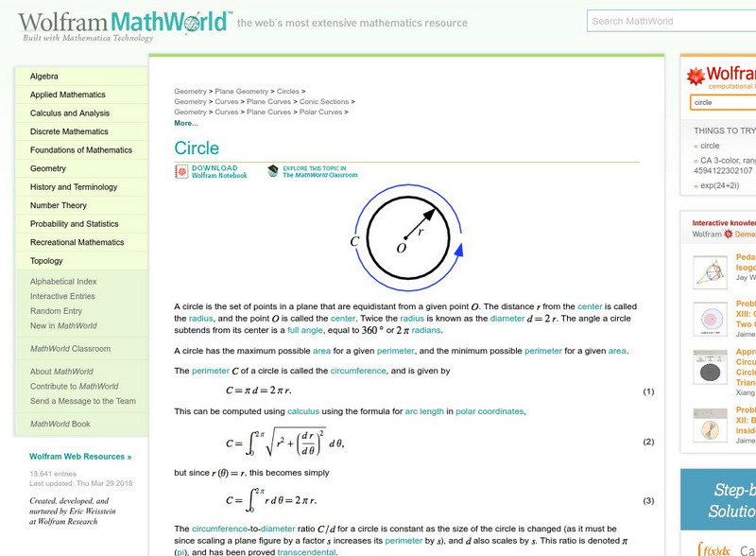Open the Pedal triangle demonstration thumbnail

point(710,272)
